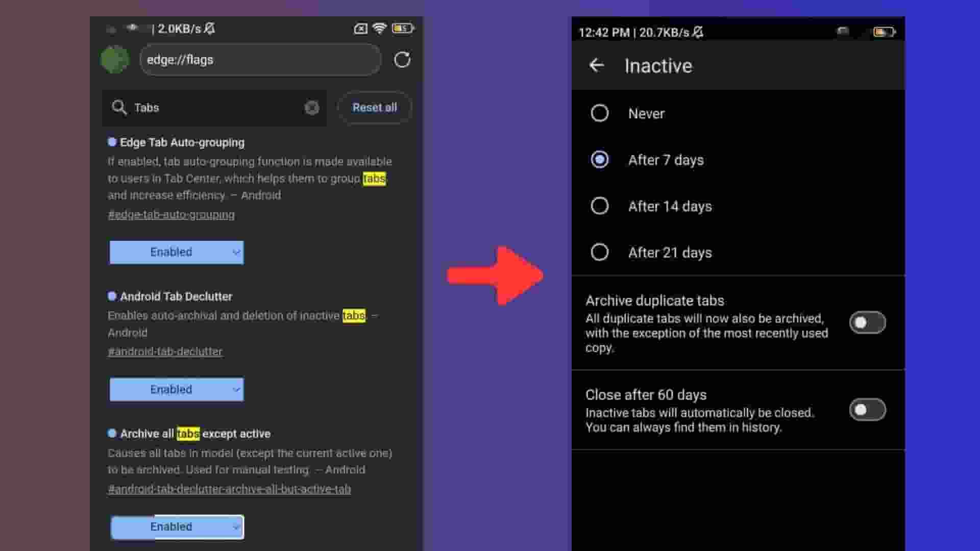Select After 14 days option
Image resolution: width=980 pixels, height=551 pixels.
[x=600, y=206]
